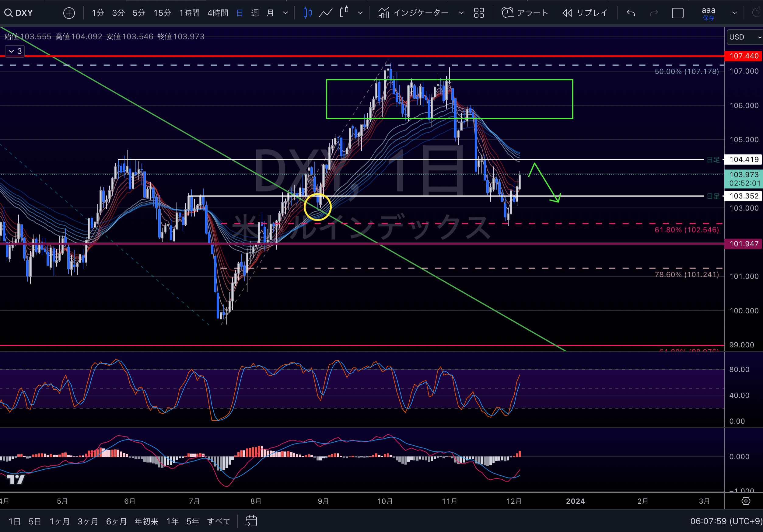The width and height of the screenshot is (763, 532).
Task: Toggle the fullscreen layout square
Action: click(x=677, y=13)
